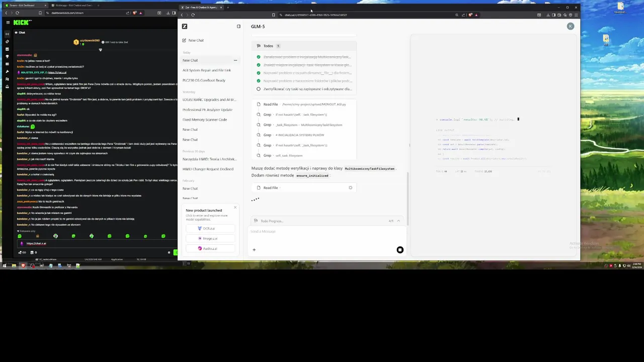Expand the Todo Progress bar chevron
The width and height of the screenshot is (644, 362).
[398, 221]
